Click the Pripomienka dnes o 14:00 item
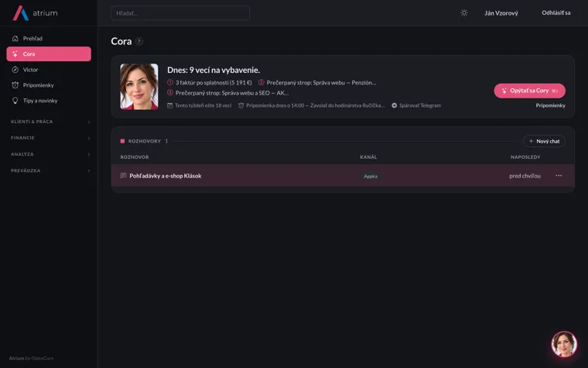588x368 pixels. tap(315, 105)
